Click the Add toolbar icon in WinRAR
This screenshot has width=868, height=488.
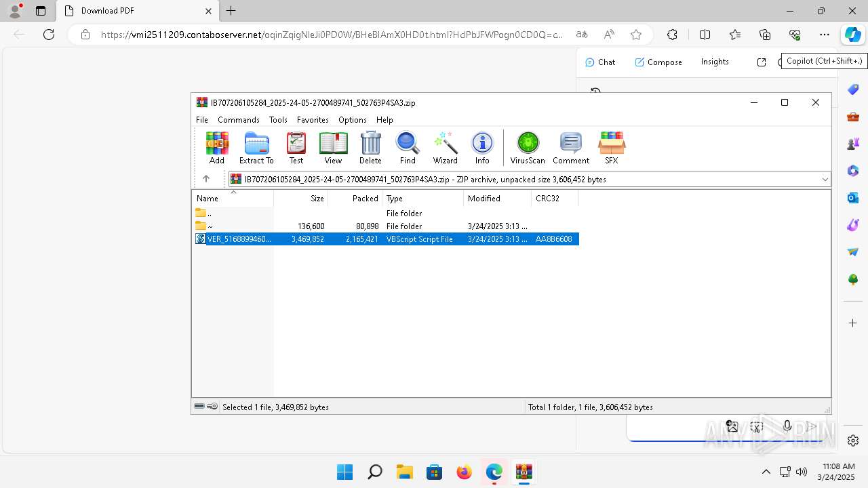(217, 148)
